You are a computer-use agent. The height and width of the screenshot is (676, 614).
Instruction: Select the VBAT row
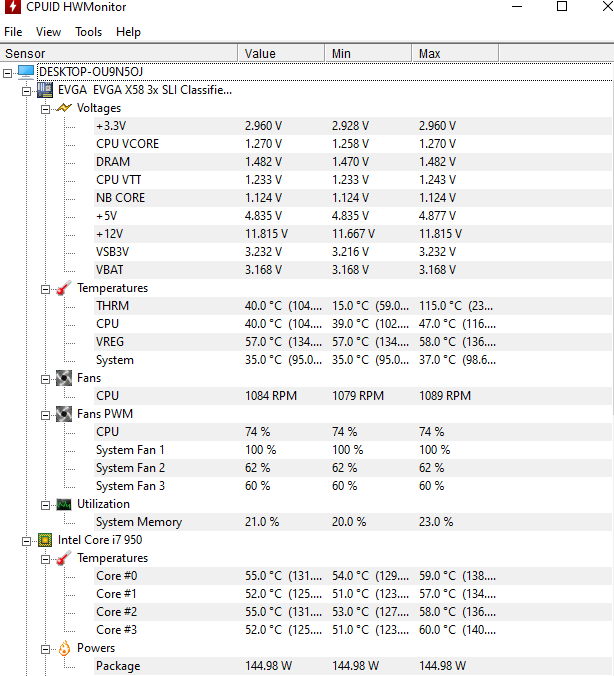pos(353,270)
